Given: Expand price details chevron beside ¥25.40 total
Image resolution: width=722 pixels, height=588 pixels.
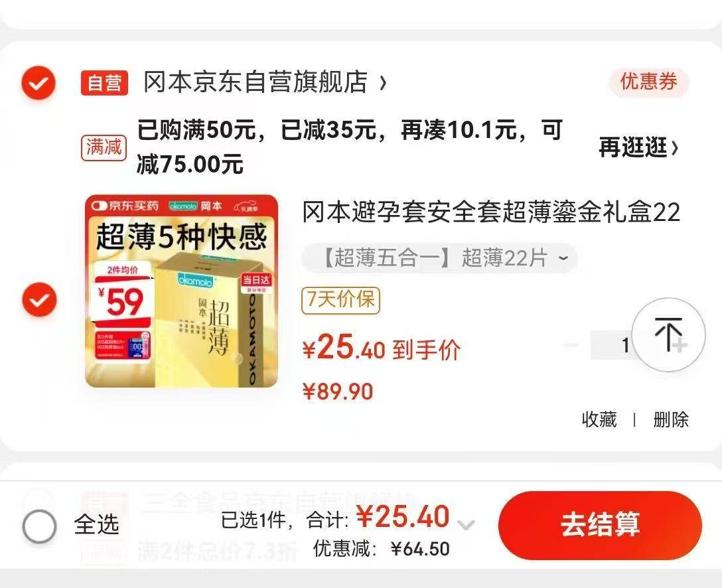Looking at the screenshot, I should pyautogui.click(x=466, y=524).
